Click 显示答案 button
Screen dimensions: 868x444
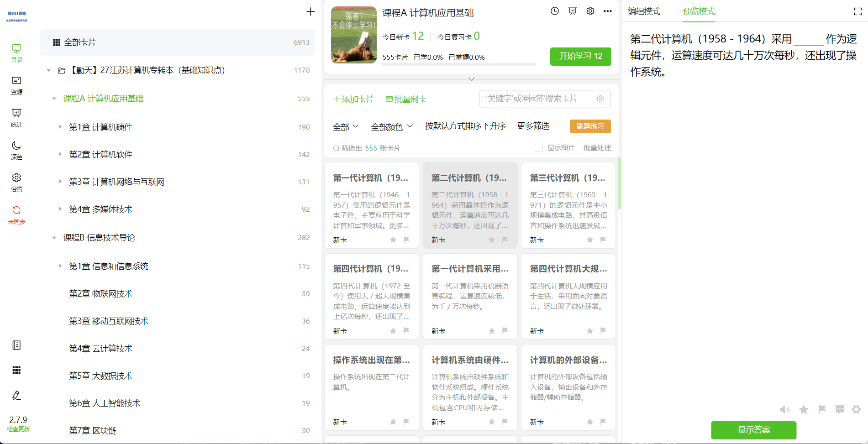coord(754,430)
